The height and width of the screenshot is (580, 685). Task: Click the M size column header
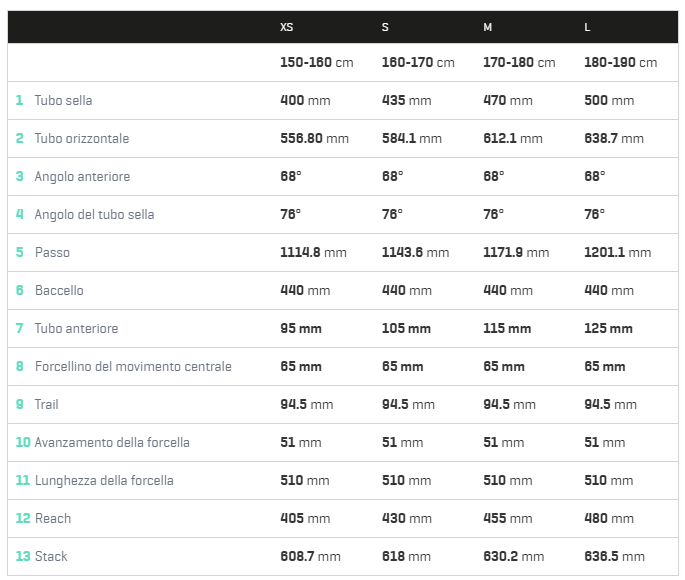coord(488,27)
